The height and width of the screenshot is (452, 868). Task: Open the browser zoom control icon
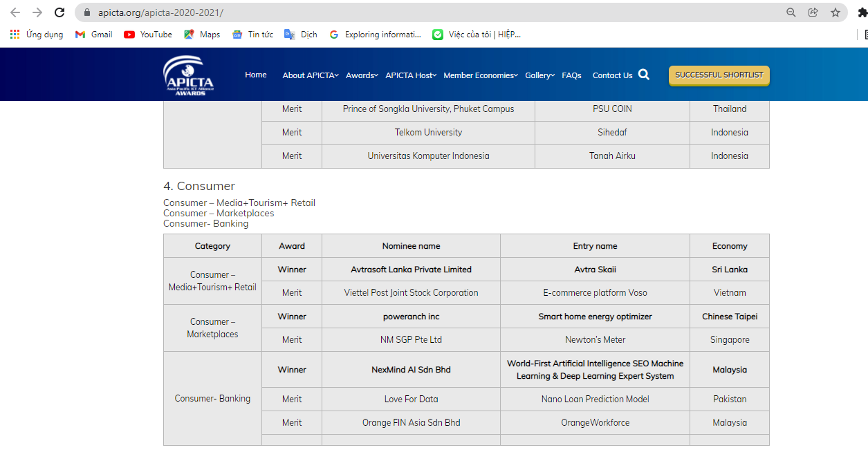(x=791, y=12)
